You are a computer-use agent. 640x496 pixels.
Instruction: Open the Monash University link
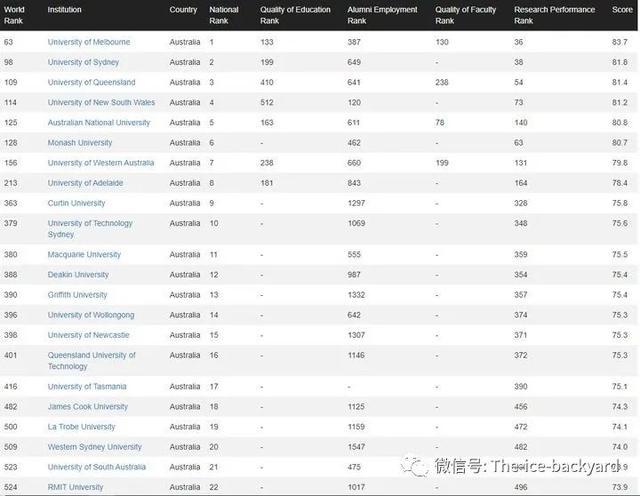(80, 143)
